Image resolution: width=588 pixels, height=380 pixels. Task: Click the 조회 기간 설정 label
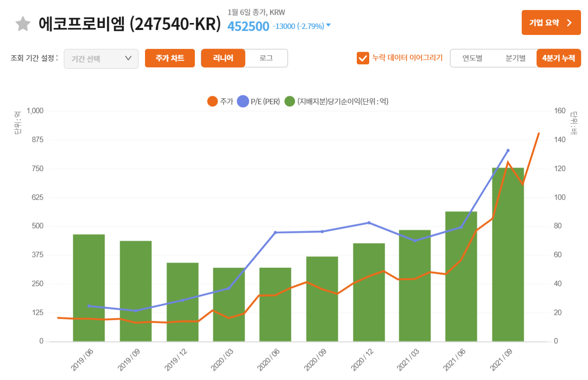(34, 58)
